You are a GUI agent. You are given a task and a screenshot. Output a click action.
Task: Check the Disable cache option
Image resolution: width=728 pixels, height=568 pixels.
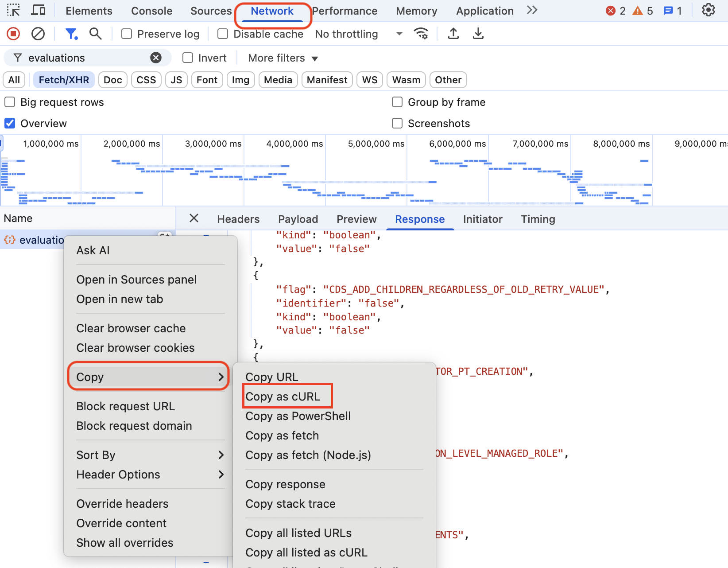(x=223, y=34)
